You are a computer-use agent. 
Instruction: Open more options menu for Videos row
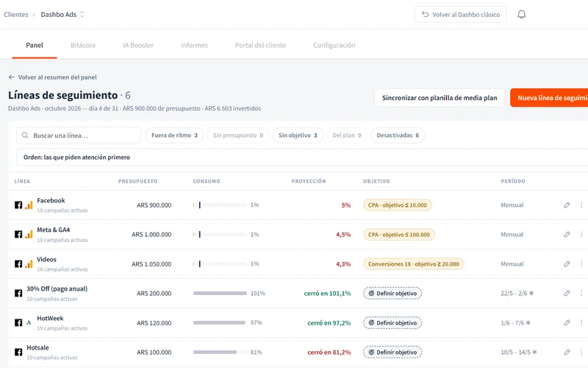point(581,264)
